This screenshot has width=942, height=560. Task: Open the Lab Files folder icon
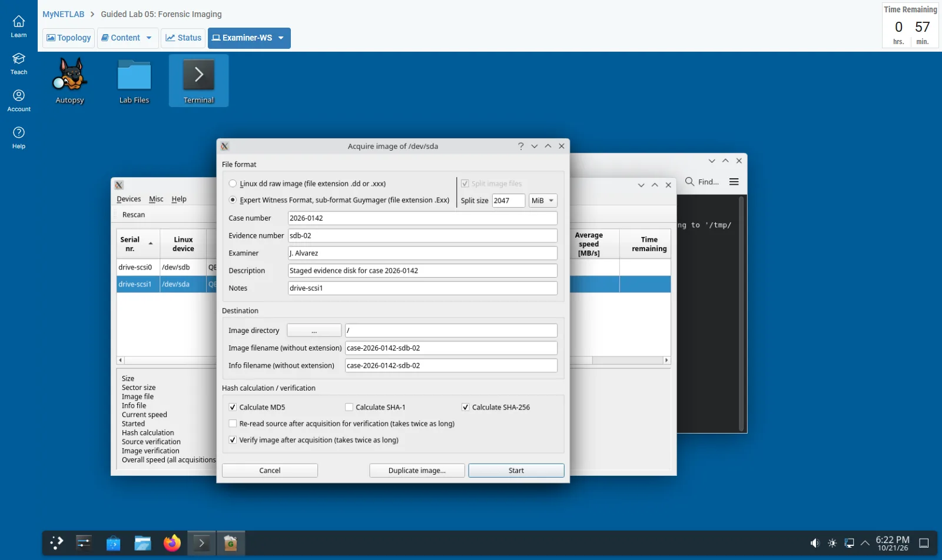[134, 81]
